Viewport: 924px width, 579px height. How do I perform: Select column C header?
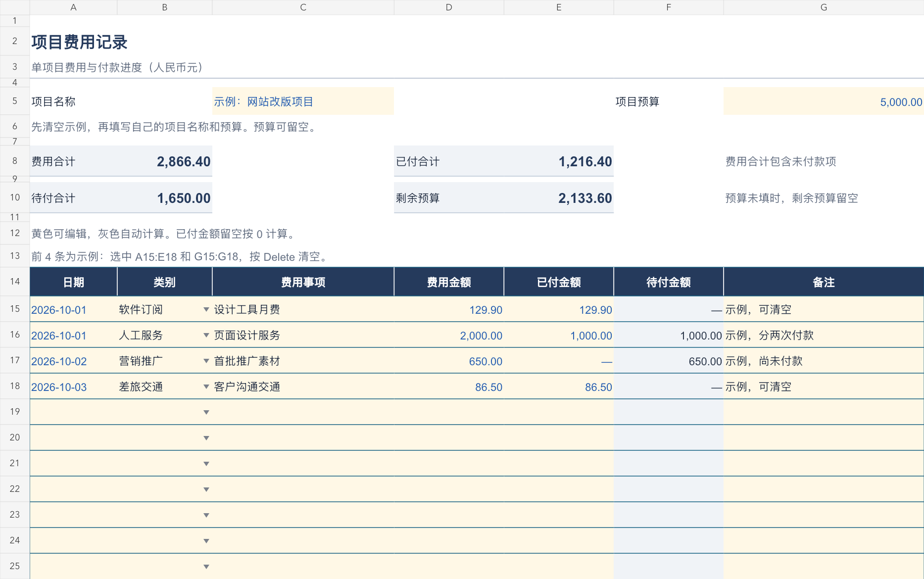[x=303, y=7]
